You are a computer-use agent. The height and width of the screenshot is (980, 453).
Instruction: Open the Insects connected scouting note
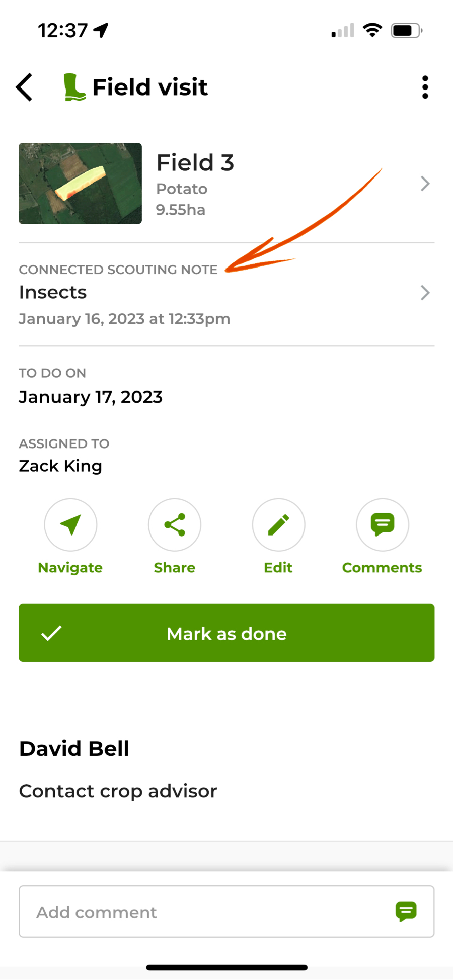click(x=226, y=295)
